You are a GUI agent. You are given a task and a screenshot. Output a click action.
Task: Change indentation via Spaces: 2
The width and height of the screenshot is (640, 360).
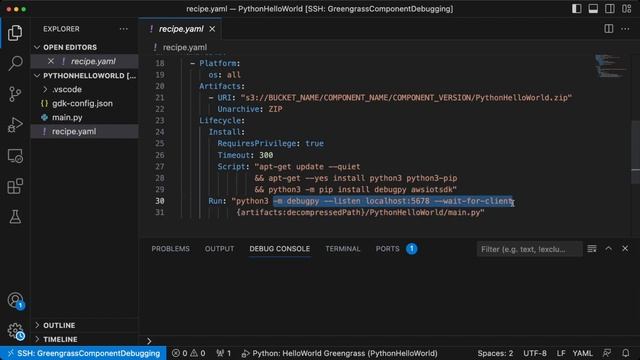pyautogui.click(x=495, y=353)
